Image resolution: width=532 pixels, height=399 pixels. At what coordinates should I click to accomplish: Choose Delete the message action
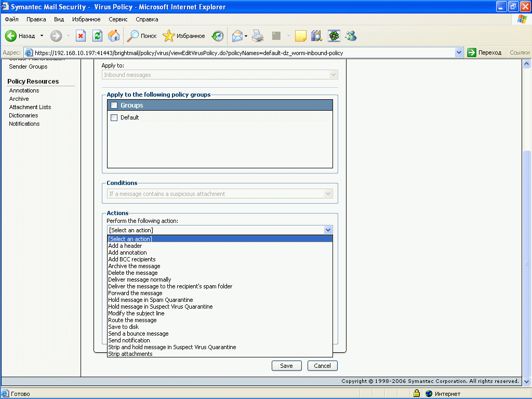[x=220, y=273]
